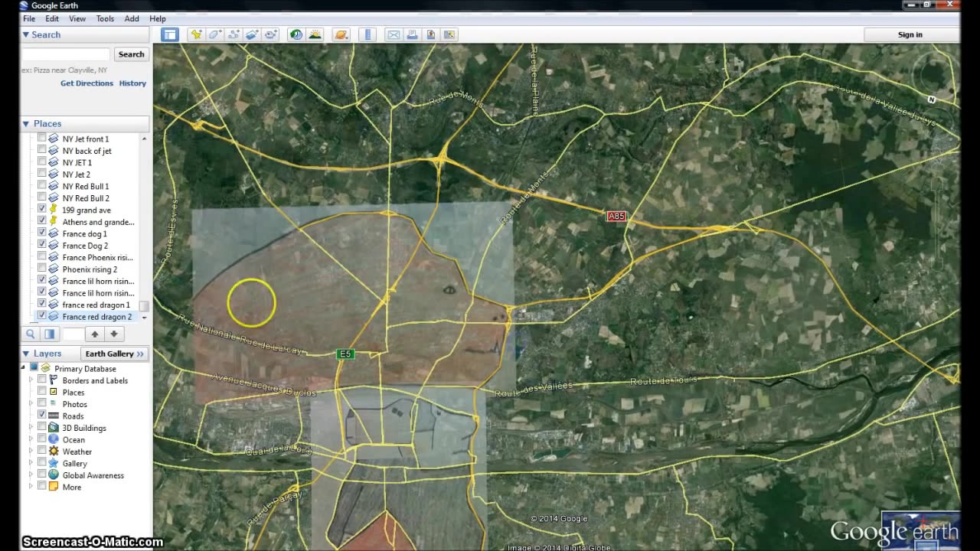Viewport: 980px width, 551px height.
Task: Disable the Roads layer checkbox
Action: coord(42,416)
